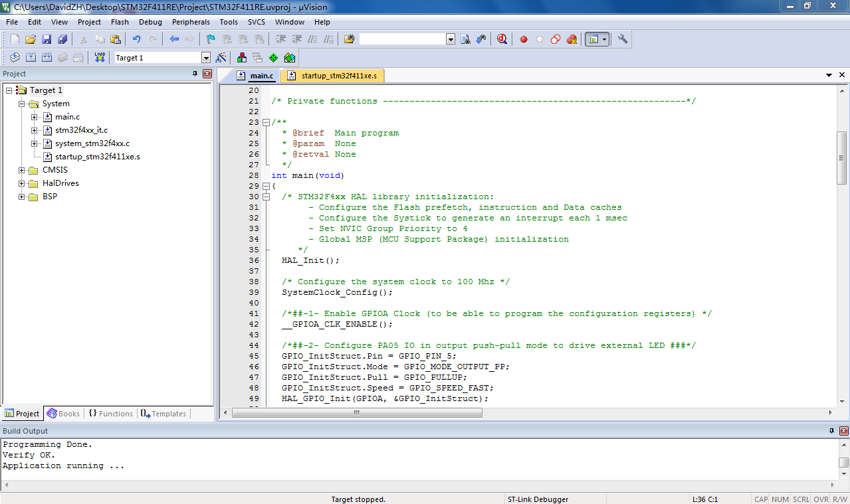Image resolution: width=850 pixels, height=504 pixels.
Task: Close the Build Output panel with its X button
Action: click(x=843, y=431)
